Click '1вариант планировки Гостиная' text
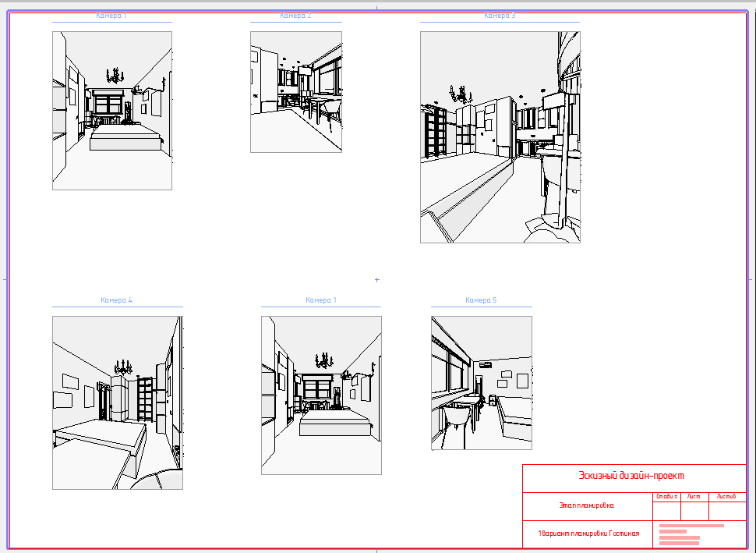Image resolution: width=756 pixels, height=553 pixels. point(588,534)
